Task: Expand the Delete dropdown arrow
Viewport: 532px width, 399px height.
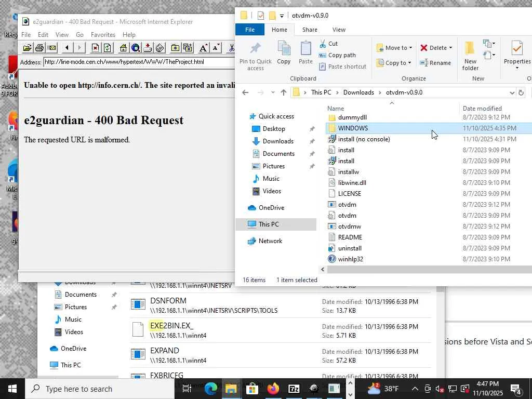Action: [450, 48]
